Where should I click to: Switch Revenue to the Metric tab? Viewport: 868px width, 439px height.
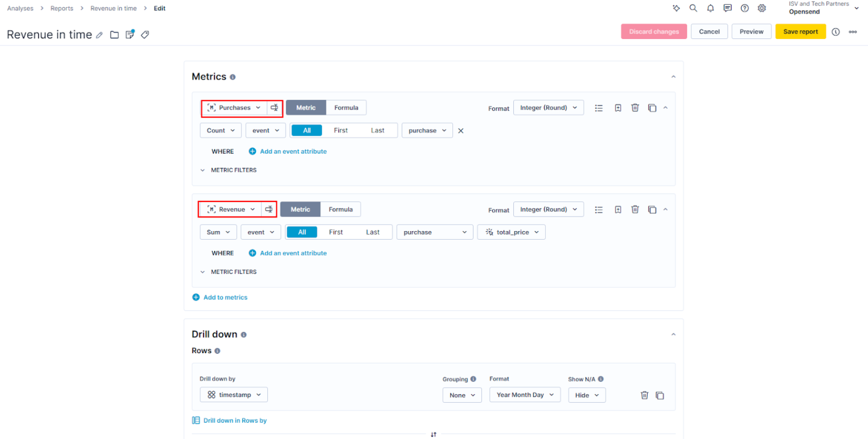coord(300,210)
